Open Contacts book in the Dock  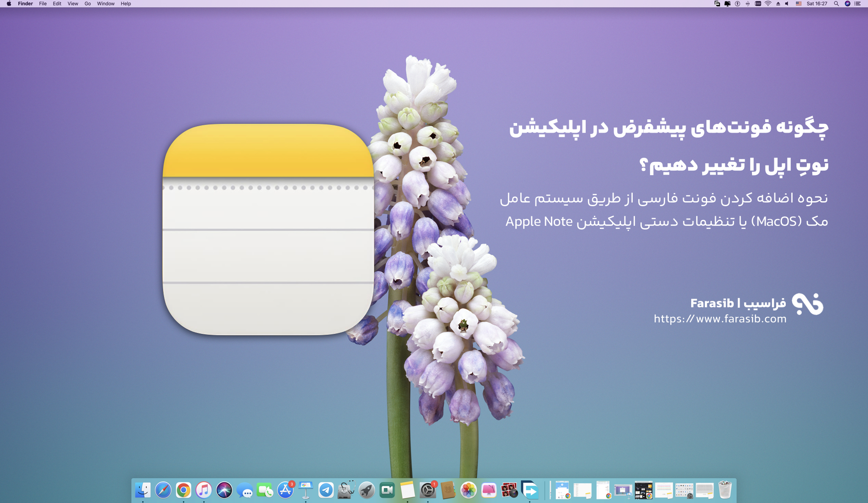(448, 490)
